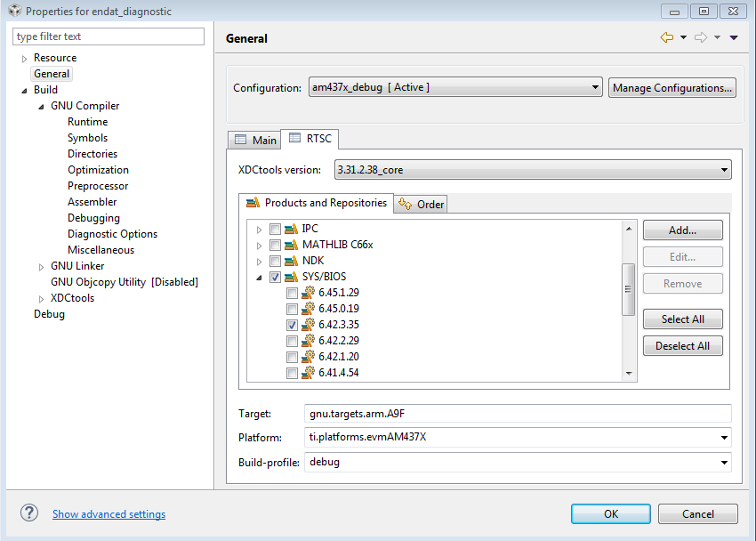Expand the XDCtools tree node
This screenshot has width=756, height=541.
click(x=41, y=299)
